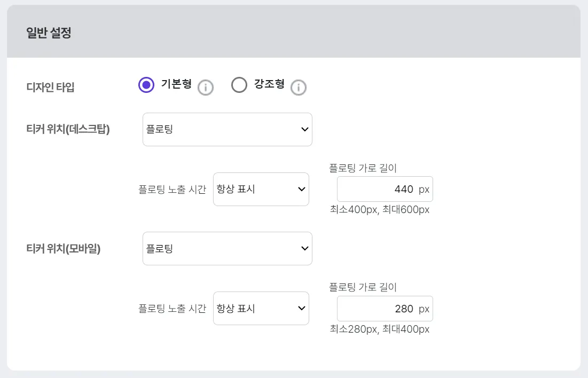Click the info icon next to 기본형
Viewport: 588px width, 378px height.
206,88
